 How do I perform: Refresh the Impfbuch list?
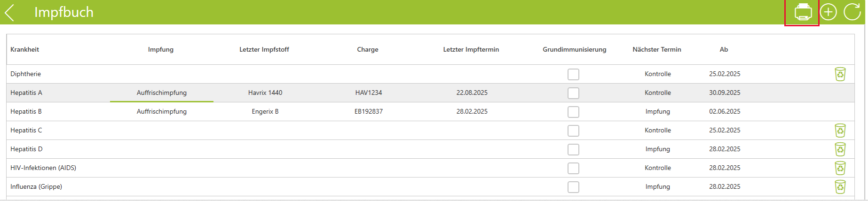(852, 12)
